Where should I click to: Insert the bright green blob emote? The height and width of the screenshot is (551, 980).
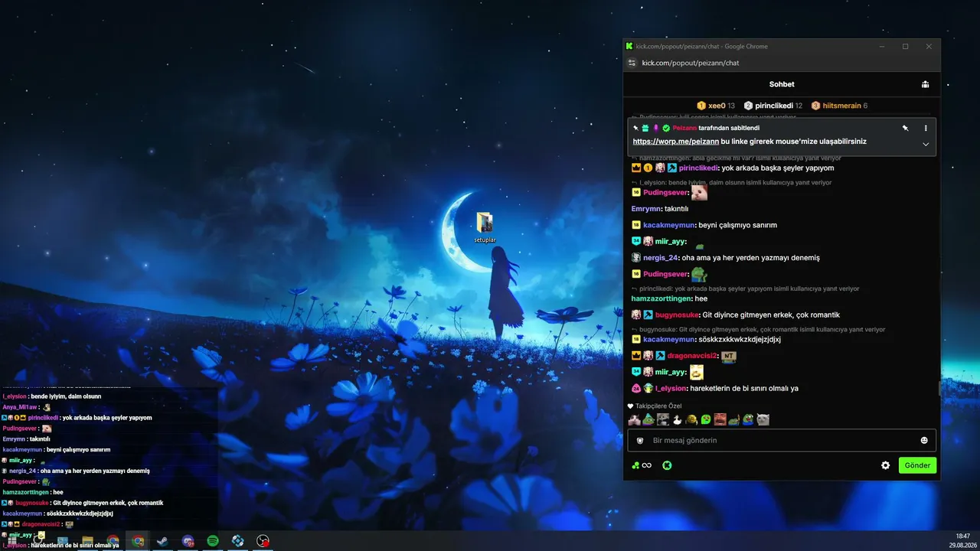click(x=706, y=419)
